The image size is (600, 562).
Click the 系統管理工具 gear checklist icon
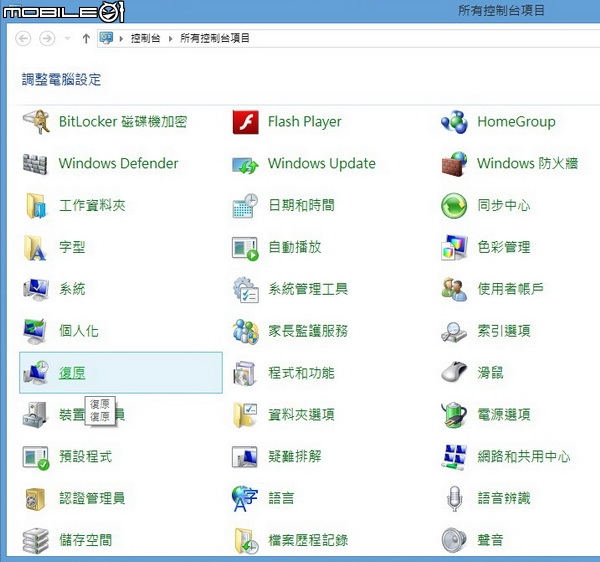click(246, 290)
